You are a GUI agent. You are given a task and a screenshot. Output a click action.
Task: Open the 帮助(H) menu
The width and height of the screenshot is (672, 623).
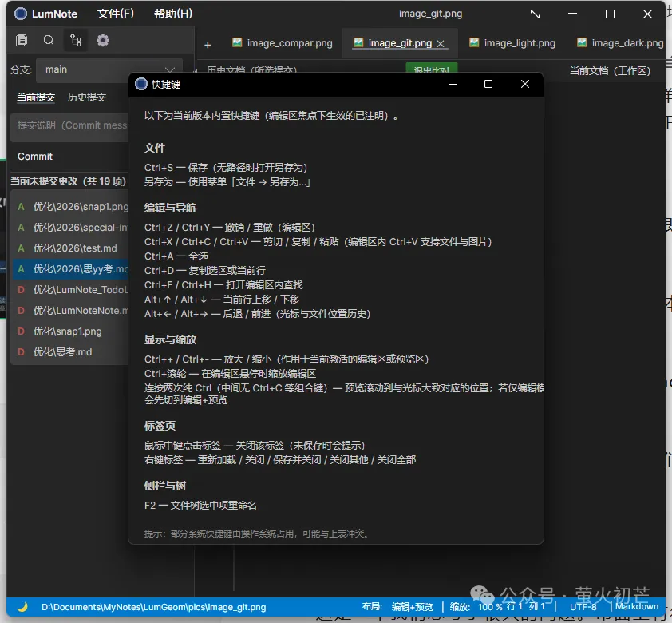click(173, 14)
